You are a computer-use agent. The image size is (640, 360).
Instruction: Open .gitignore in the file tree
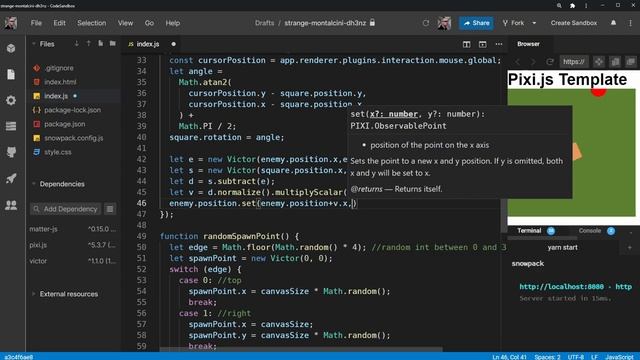tap(73, 68)
